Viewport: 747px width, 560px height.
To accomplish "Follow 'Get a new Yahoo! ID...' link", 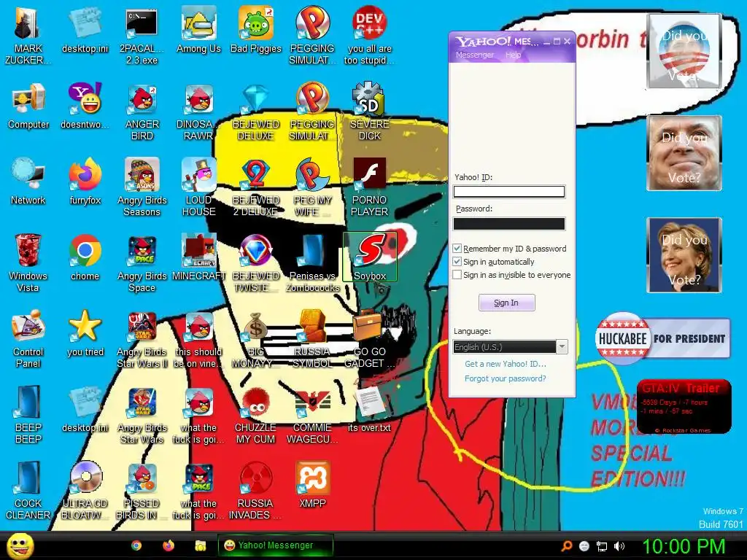I will (x=506, y=364).
